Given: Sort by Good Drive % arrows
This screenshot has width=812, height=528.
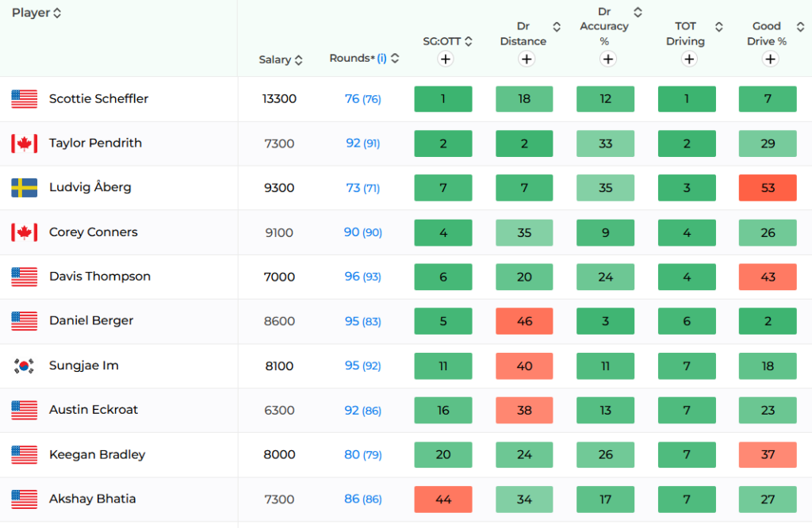Looking at the screenshot, I should 800,27.
